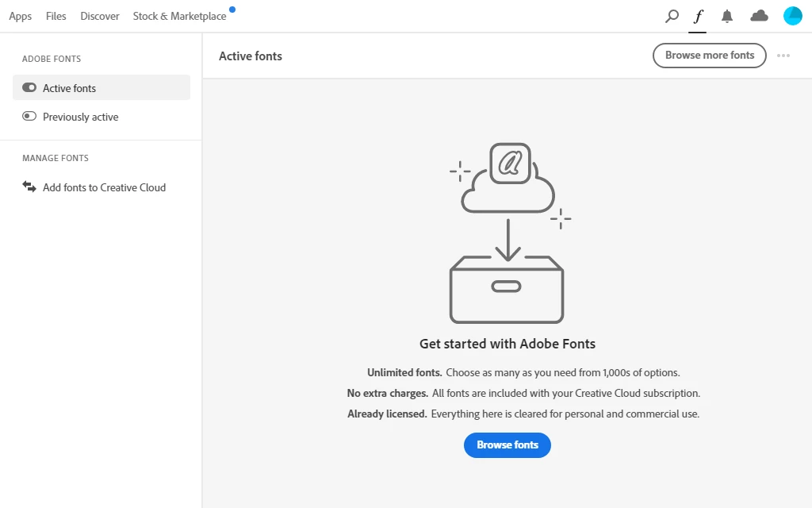
Task: Click the 'Active fonts' page title
Action: 251,56
